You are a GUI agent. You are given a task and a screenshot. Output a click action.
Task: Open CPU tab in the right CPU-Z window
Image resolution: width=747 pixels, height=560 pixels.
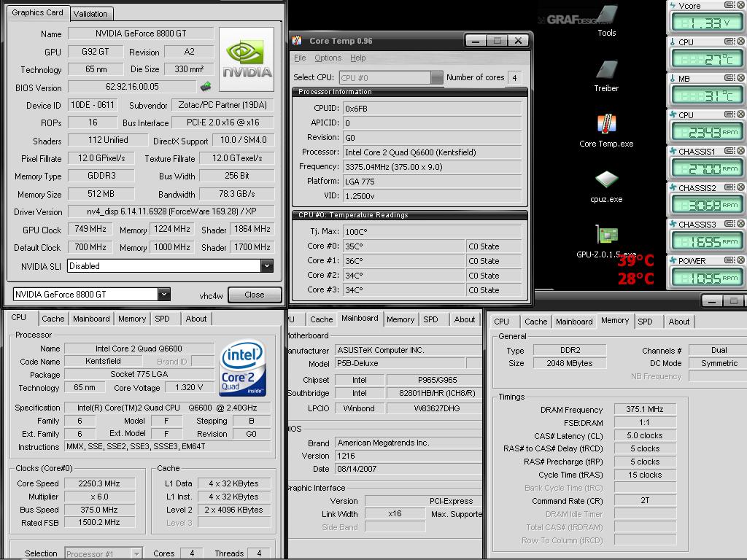coord(501,322)
